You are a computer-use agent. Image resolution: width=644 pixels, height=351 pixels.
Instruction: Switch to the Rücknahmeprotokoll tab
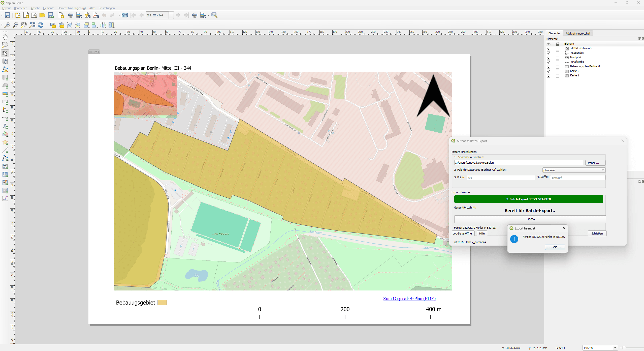577,34
